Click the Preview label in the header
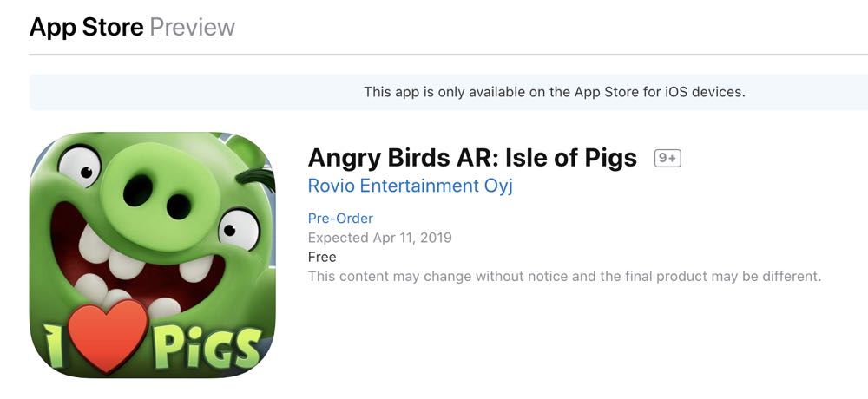 coord(192,27)
